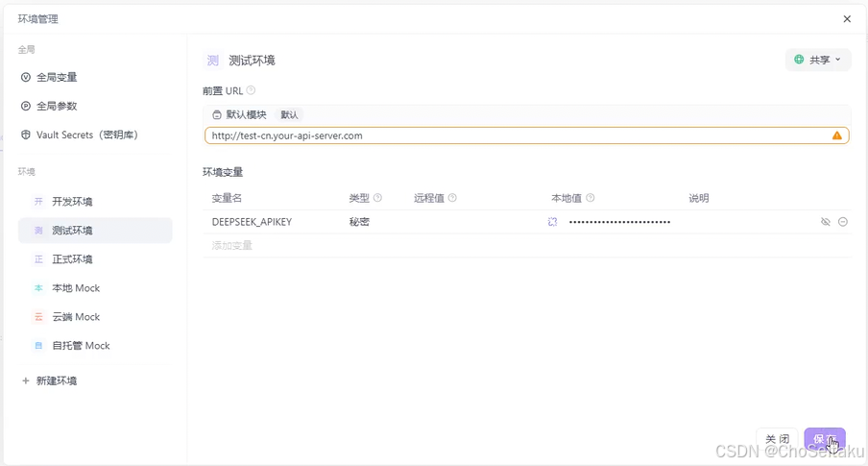Click the help icon beside 本地值 header
The image size is (868, 466).
[591, 198]
